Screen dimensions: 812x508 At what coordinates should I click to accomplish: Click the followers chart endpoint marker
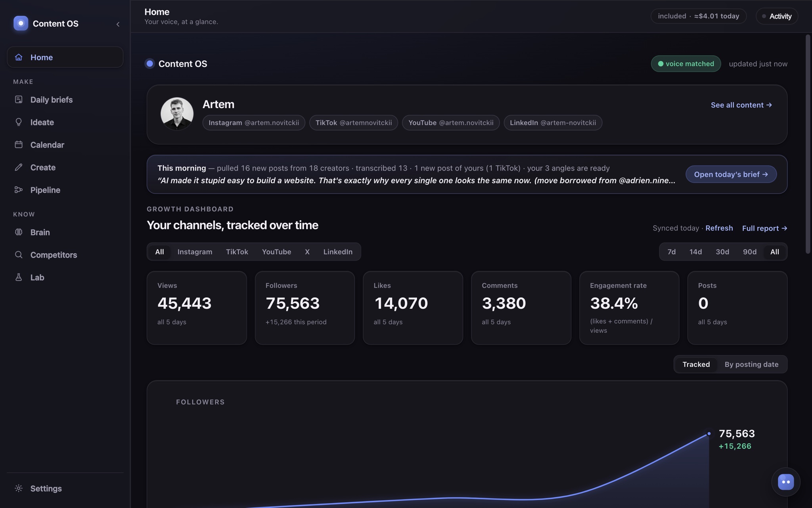click(709, 433)
